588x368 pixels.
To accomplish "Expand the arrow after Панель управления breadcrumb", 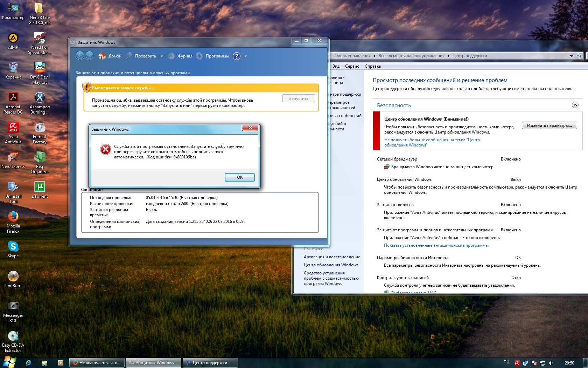I will [x=374, y=56].
